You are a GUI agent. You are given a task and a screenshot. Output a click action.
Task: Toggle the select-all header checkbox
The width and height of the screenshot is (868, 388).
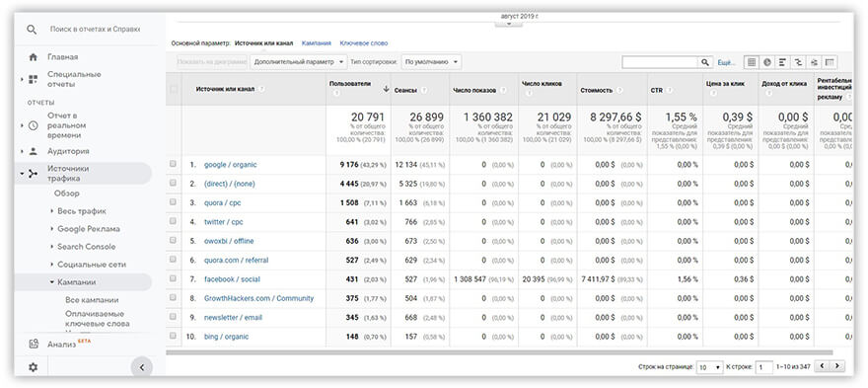tap(174, 89)
